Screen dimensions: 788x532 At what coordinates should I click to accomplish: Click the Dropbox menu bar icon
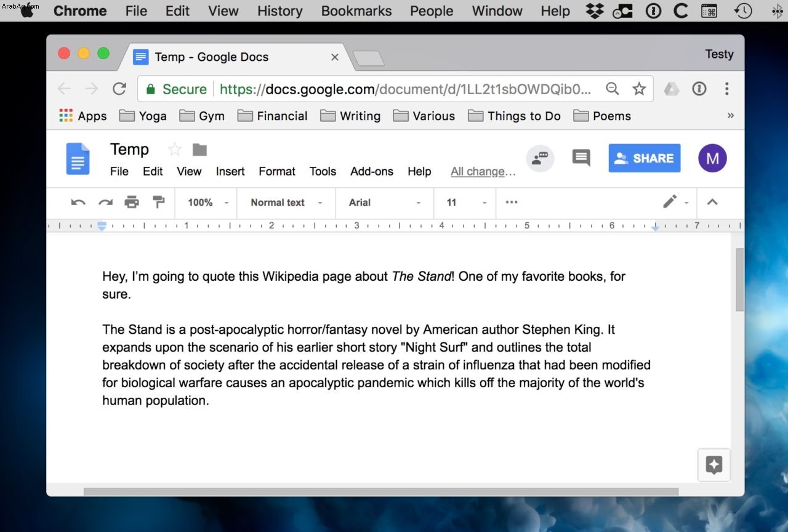click(x=595, y=10)
